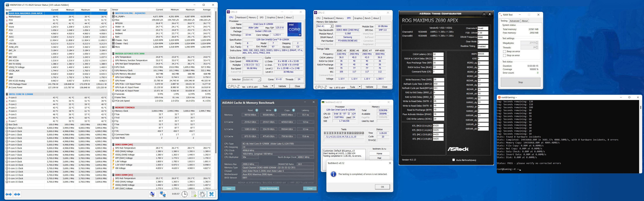Image resolution: width=644 pixels, height=201 pixels.
Task: Click Stop button in RAM Test
Action: [x=520, y=82]
